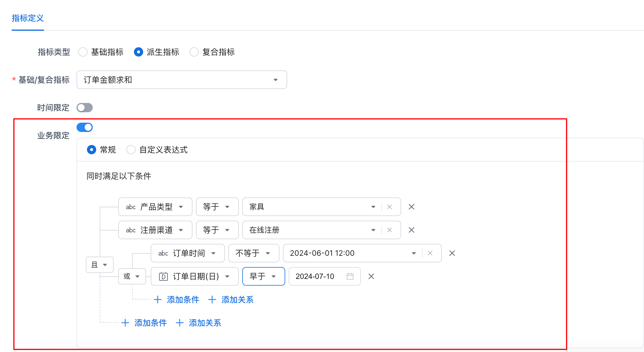
Task: Select the 复合指标 radio option
Action: pyautogui.click(x=194, y=52)
